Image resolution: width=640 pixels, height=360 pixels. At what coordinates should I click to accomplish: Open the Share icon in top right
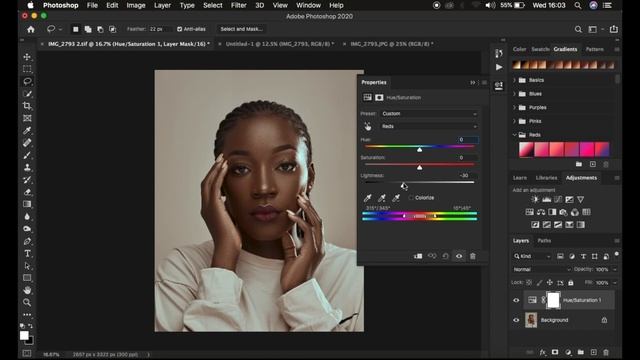tap(614, 29)
